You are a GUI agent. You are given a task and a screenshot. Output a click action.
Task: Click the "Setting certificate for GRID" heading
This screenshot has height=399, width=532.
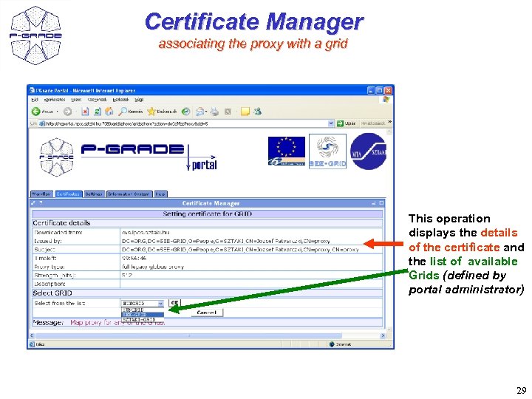(x=208, y=214)
